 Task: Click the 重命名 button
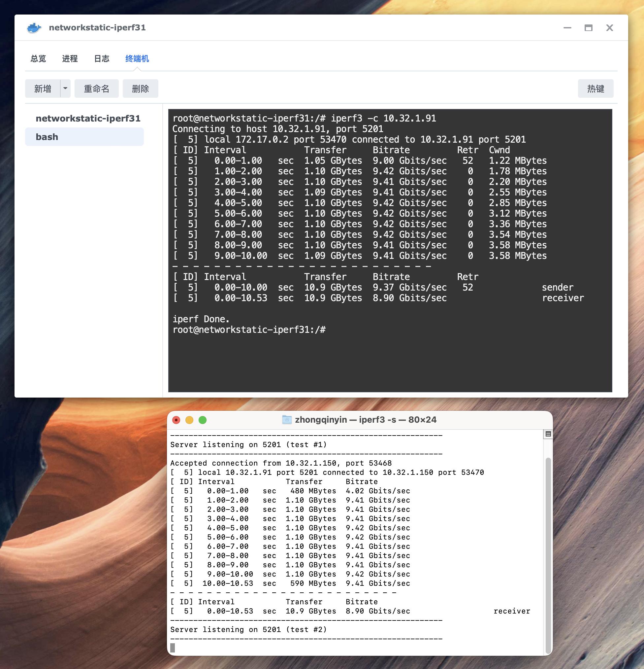coord(97,88)
